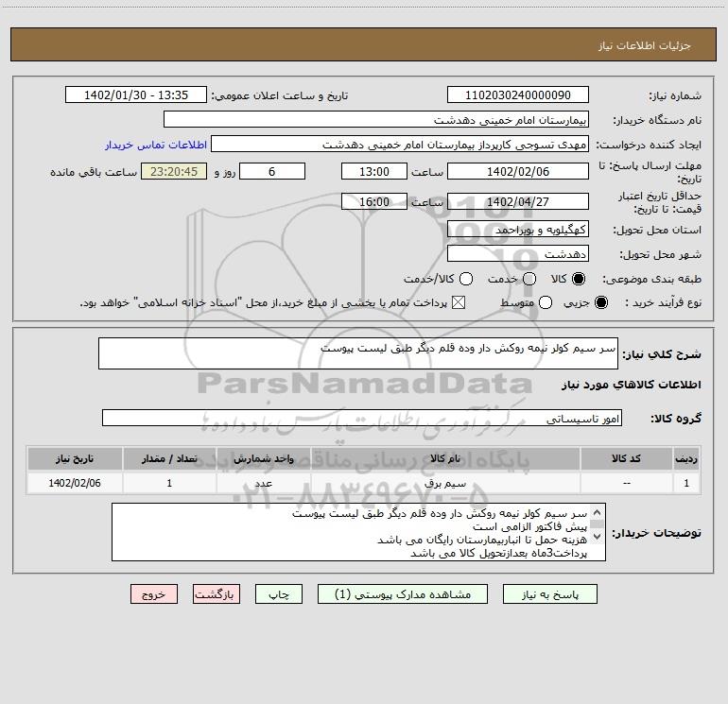Click the general need description text box
Image resolution: width=728 pixels, height=704 pixels.
358,353
